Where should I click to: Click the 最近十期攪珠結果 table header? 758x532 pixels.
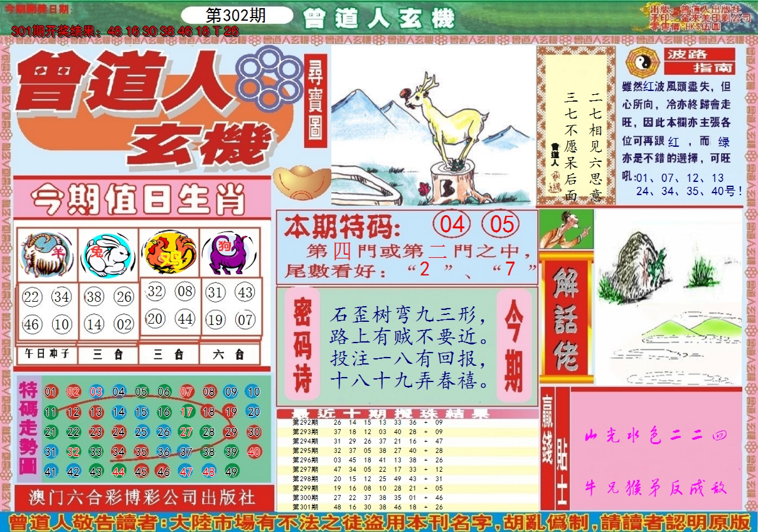click(408, 414)
